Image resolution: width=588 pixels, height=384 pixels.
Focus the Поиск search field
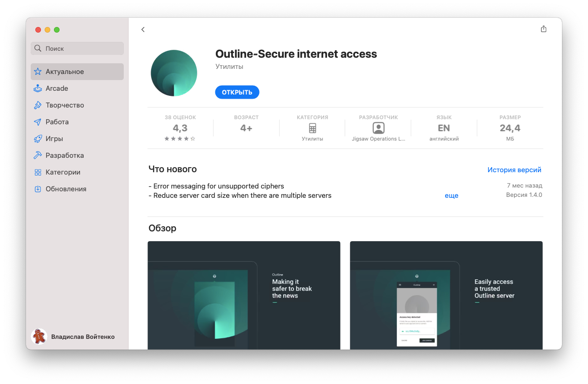(77, 48)
